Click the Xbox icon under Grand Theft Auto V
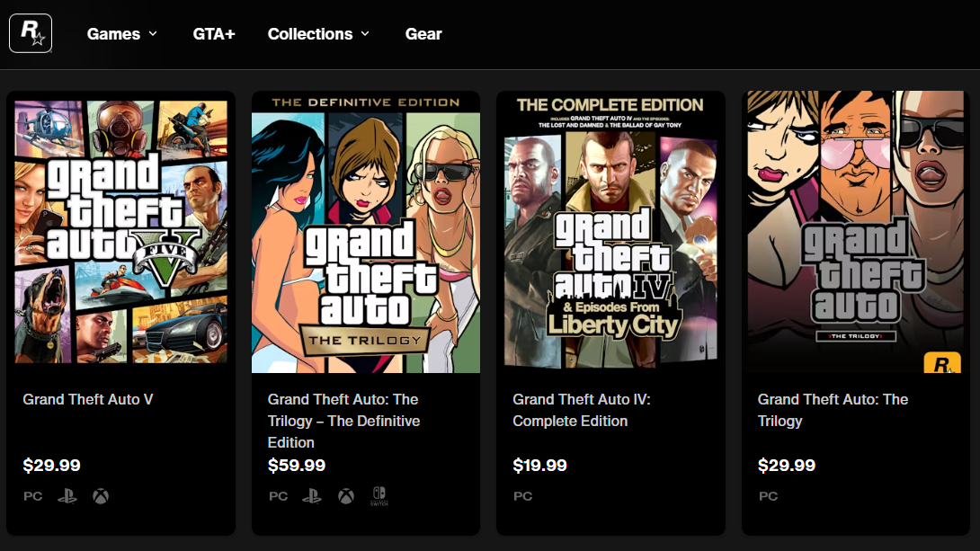Viewport: 980px width, 551px height. pos(101,497)
